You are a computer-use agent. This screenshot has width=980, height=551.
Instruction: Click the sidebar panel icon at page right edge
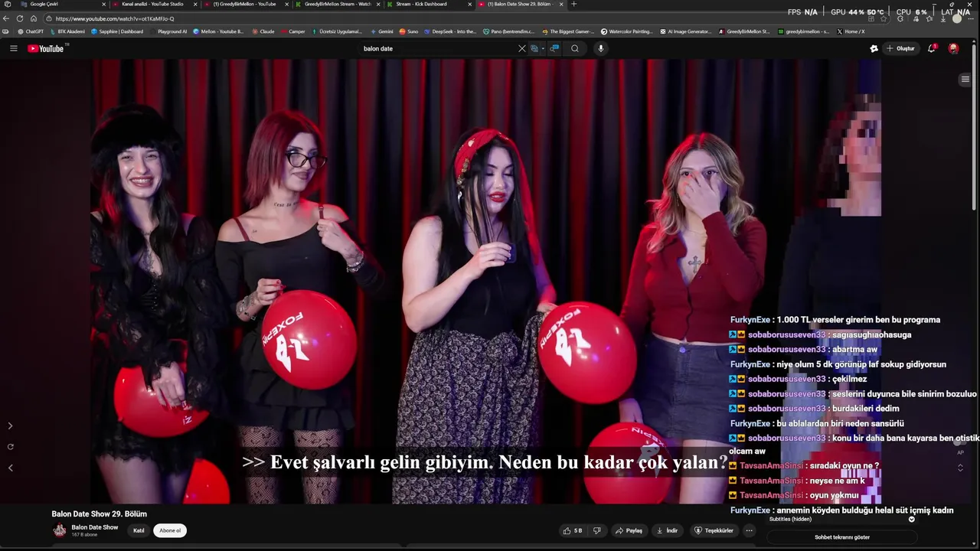pyautogui.click(x=965, y=80)
